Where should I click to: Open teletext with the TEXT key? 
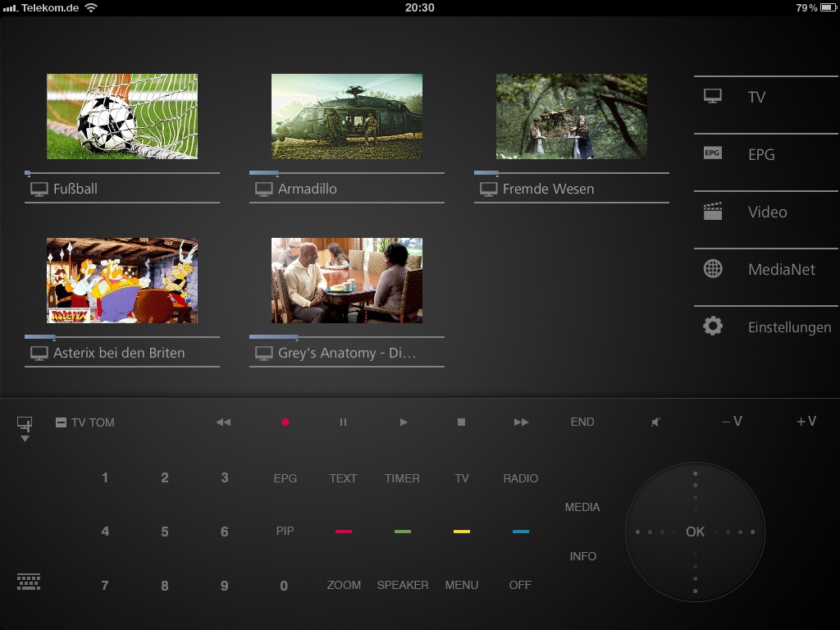click(343, 477)
